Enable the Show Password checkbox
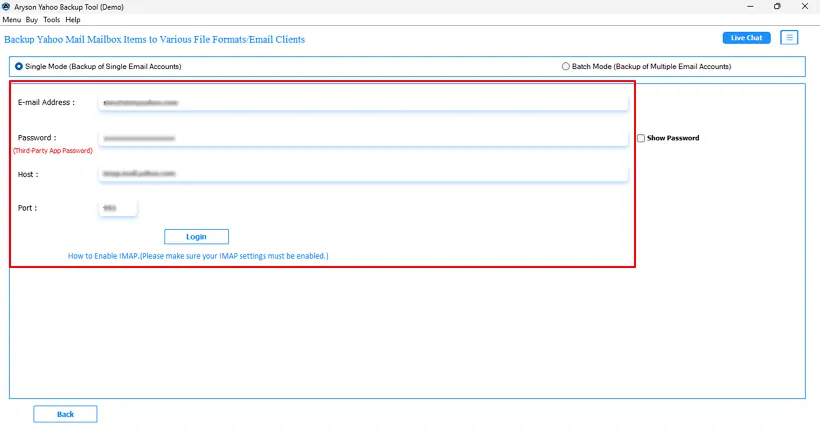The image size is (820, 432). (641, 138)
